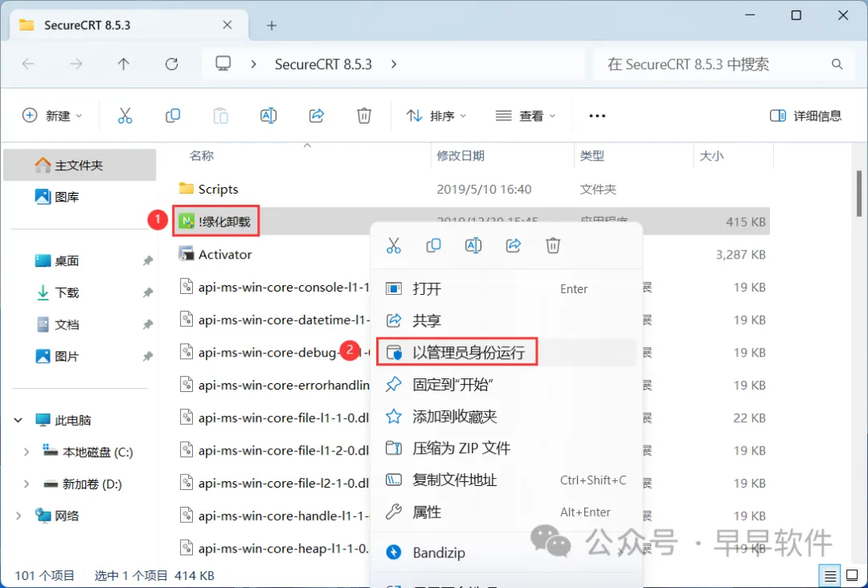Sort by the 大小 column header

click(711, 156)
